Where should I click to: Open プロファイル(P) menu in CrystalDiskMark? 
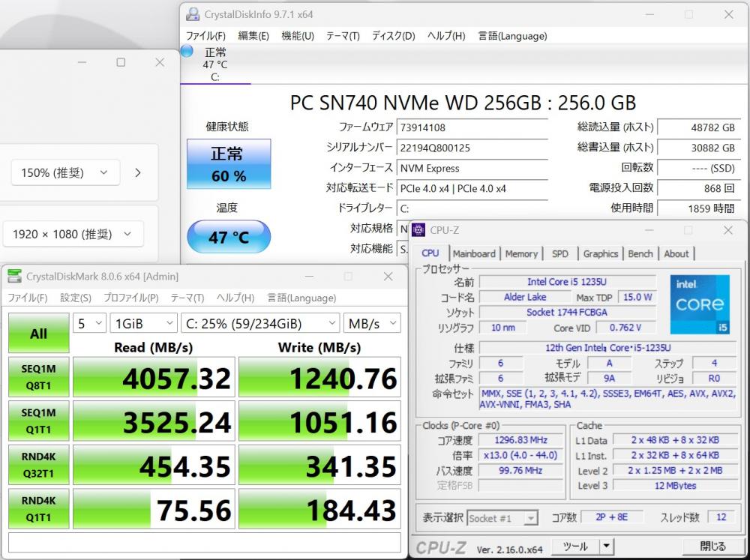(131, 298)
